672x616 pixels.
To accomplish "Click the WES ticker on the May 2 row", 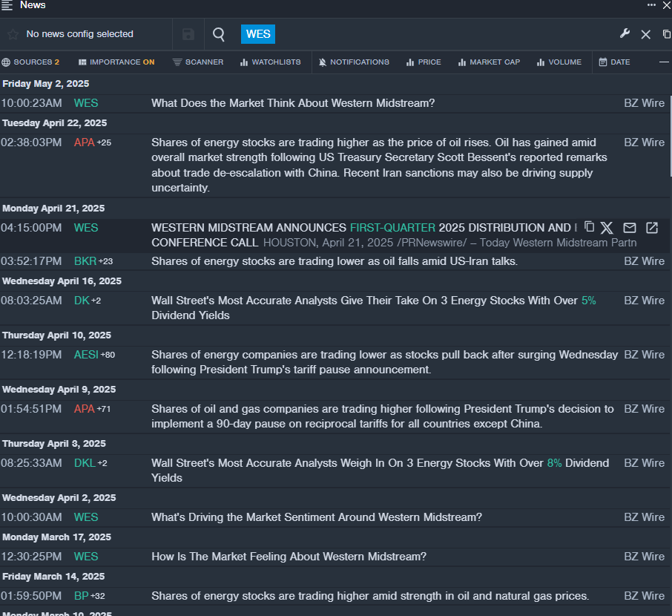I will tap(86, 103).
